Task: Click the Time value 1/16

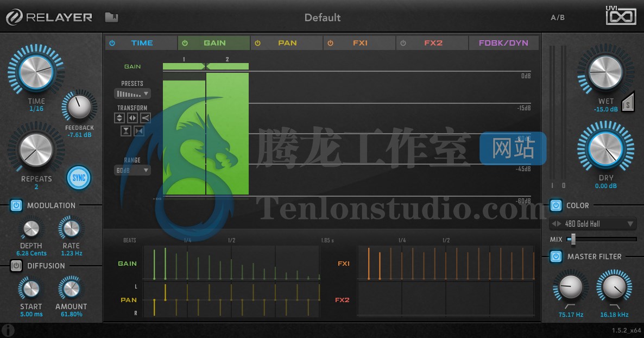Action: tap(36, 109)
